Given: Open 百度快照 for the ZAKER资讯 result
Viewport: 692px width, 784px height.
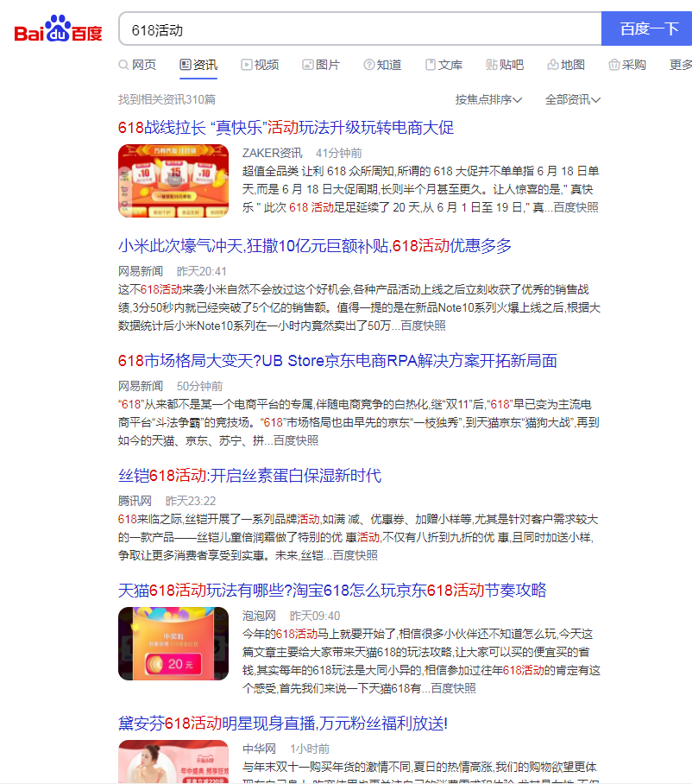Looking at the screenshot, I should pos(576,207).
